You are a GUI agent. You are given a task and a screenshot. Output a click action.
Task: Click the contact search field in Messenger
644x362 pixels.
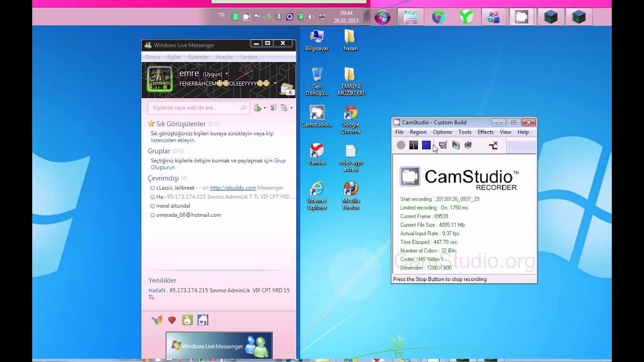point(198,108)
